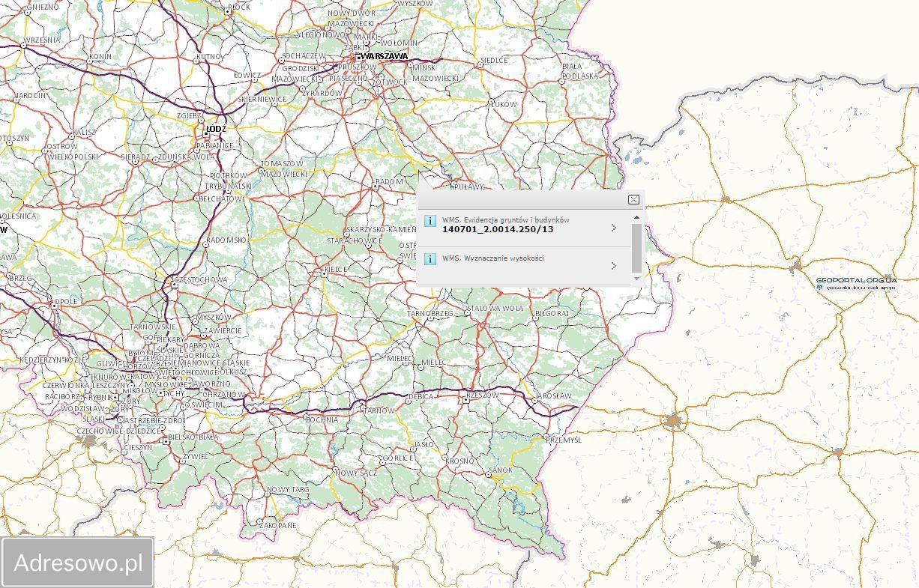Click the KALISZ city label

85,132
